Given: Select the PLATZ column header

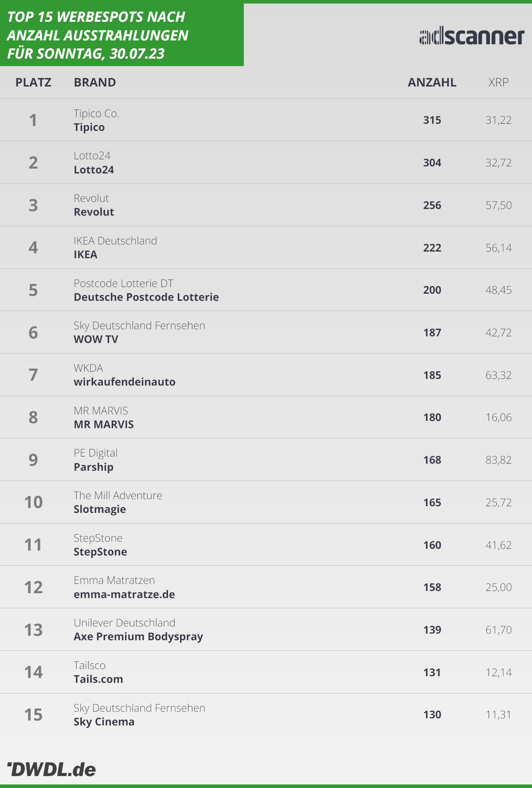Looking at the screenshot, I should coord(33,83).
